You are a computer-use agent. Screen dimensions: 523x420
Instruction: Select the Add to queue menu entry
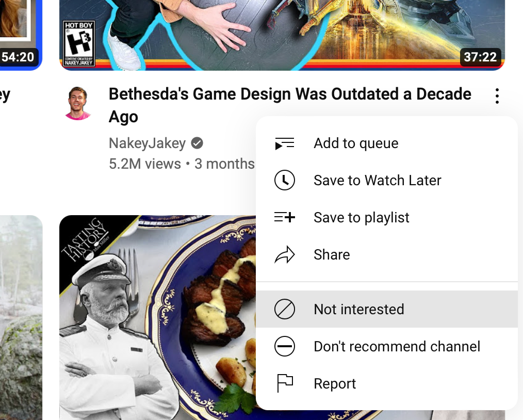pyautogui.click(x=387, y=143)
